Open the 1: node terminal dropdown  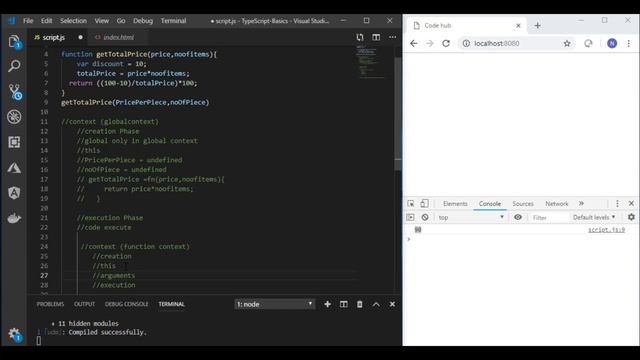point(274,304)
